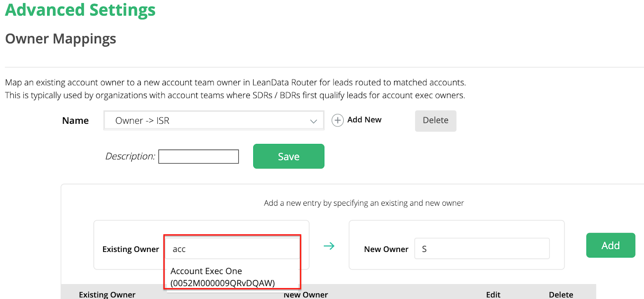
Task: Select the New Owner table column header
Action: pos(306,295)
